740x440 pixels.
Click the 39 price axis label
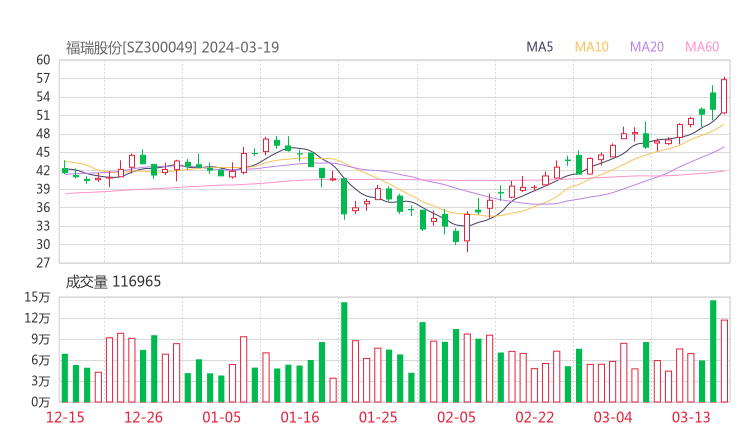[43, 189]
